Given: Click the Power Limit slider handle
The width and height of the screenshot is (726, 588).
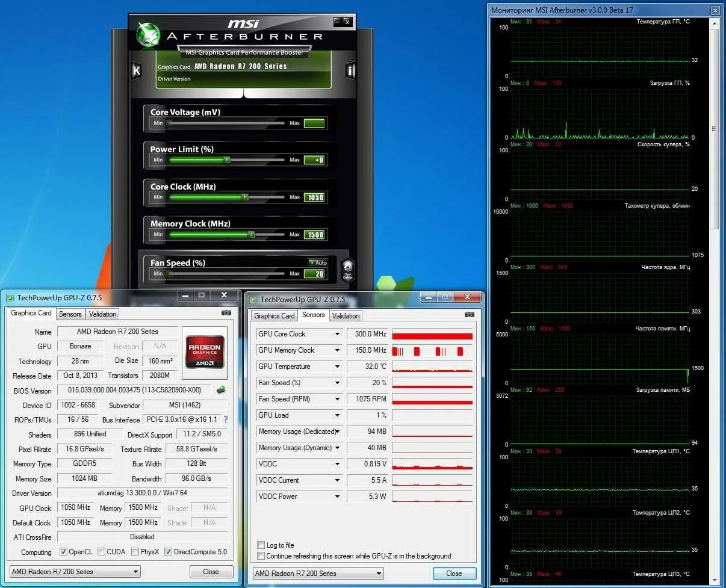Looking at the screenshot, I should point(226,160).
